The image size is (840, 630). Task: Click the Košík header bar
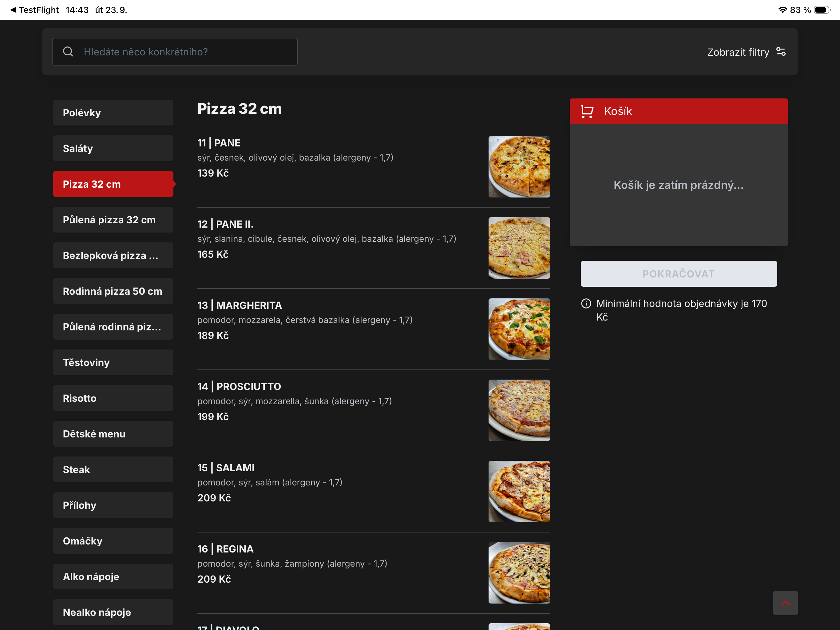679,111
